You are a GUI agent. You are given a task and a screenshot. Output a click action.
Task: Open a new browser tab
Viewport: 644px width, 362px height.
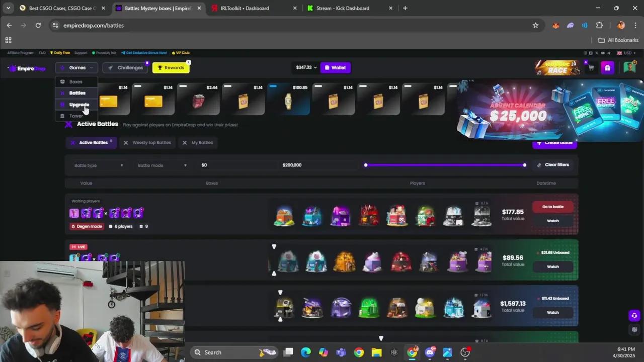(405, 8)
